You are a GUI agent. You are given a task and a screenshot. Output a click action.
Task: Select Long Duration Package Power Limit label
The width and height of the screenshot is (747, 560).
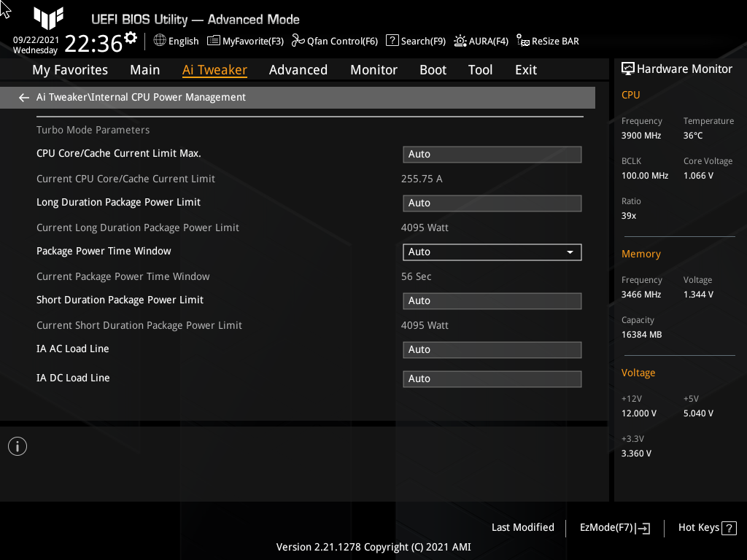click(119, 203)
